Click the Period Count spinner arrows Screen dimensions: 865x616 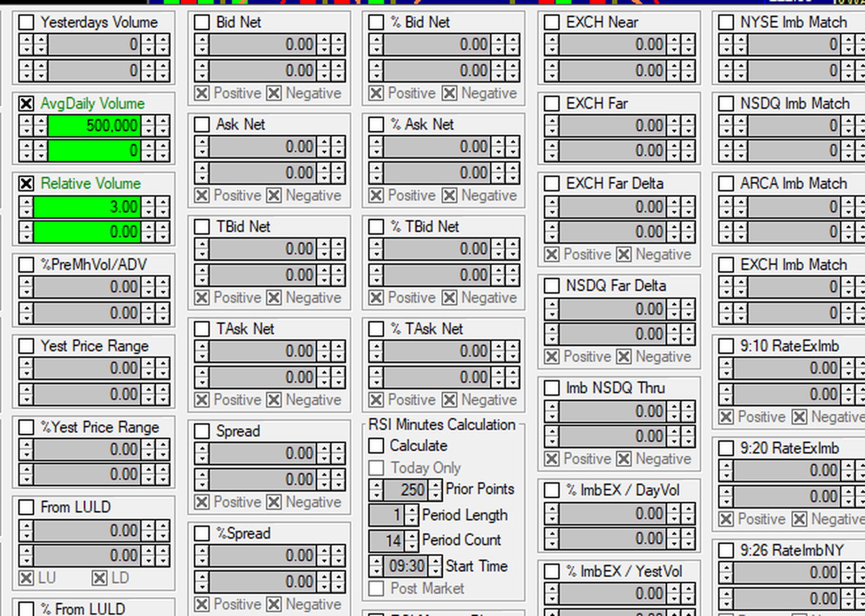[412, 541]
